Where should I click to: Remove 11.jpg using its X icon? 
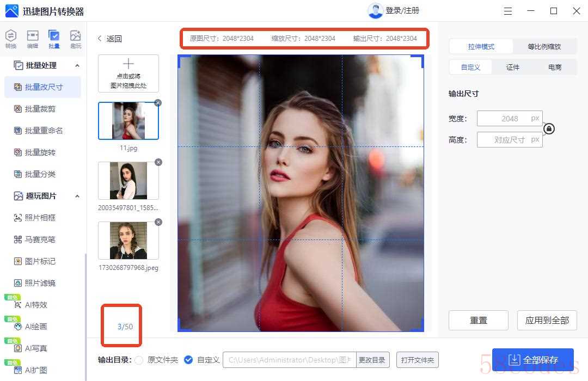pos(158,103)
